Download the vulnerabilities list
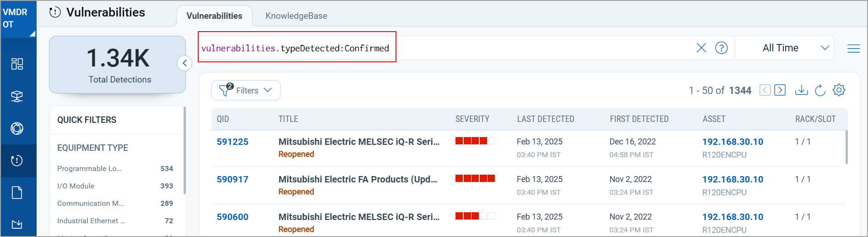 [801, 90]
